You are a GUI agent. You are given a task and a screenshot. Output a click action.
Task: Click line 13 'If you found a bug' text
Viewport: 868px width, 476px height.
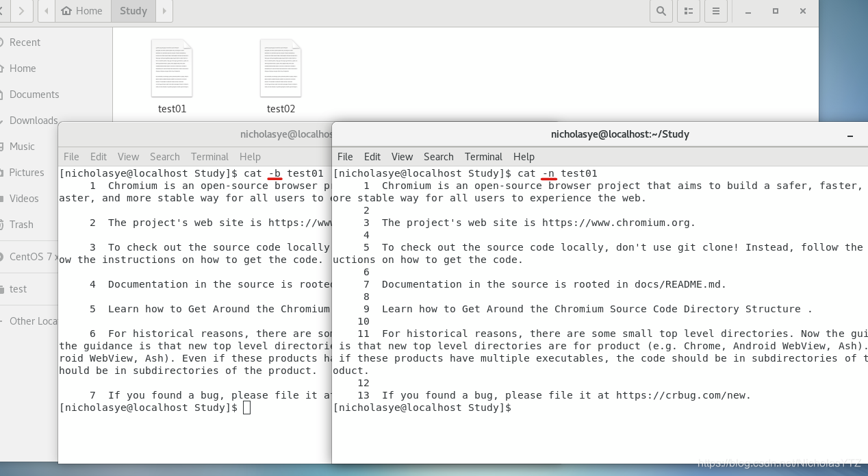tap(566, 395)
